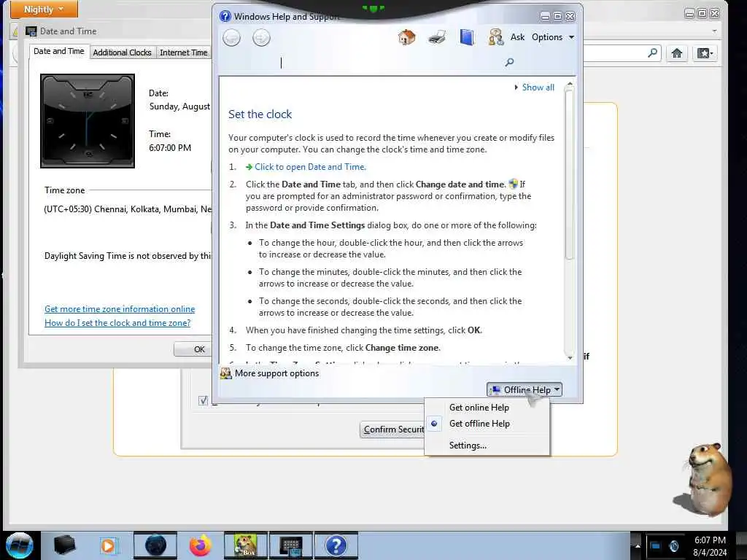Click the Ask support person icon
This screenshot has height=560, width=747.
pyautogui.click(x=495, y=37)
